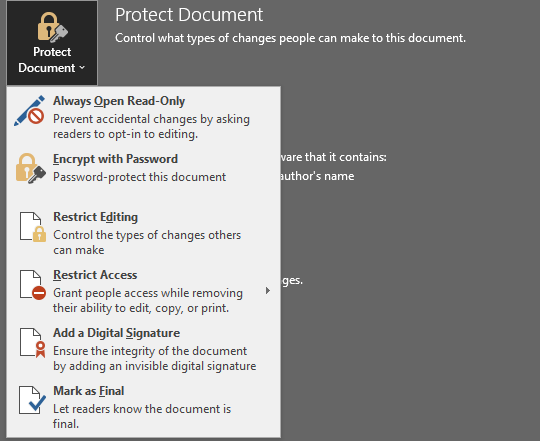
Task: Click 'Password-protect this document' description
Action: (139, 177)
